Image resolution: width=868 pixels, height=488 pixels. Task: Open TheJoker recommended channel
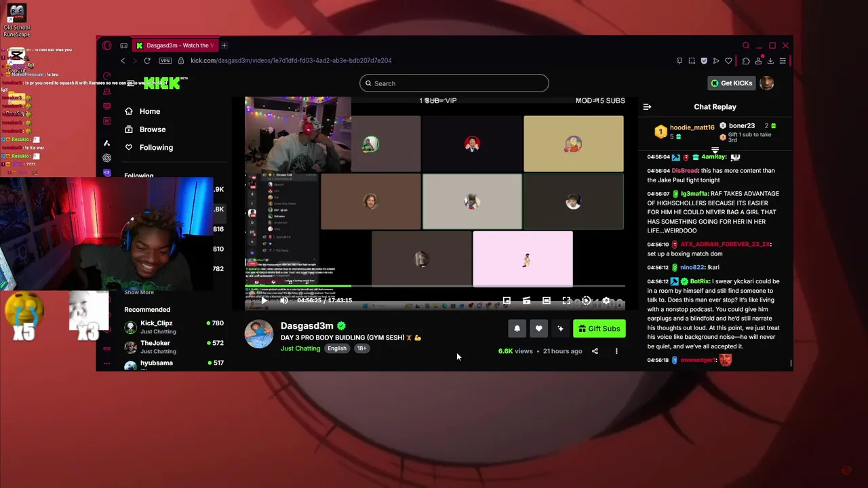pyautogui.click(x=174, y=347)
